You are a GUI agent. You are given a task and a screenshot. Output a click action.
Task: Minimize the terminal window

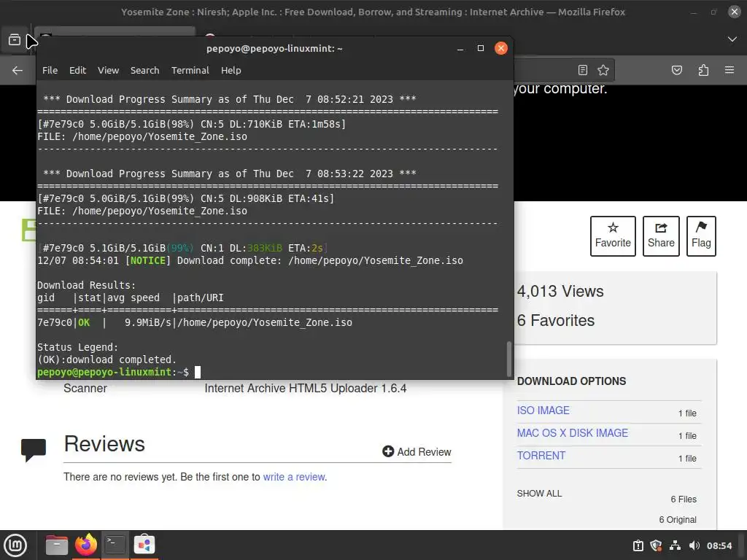click(x=460, y=49)
